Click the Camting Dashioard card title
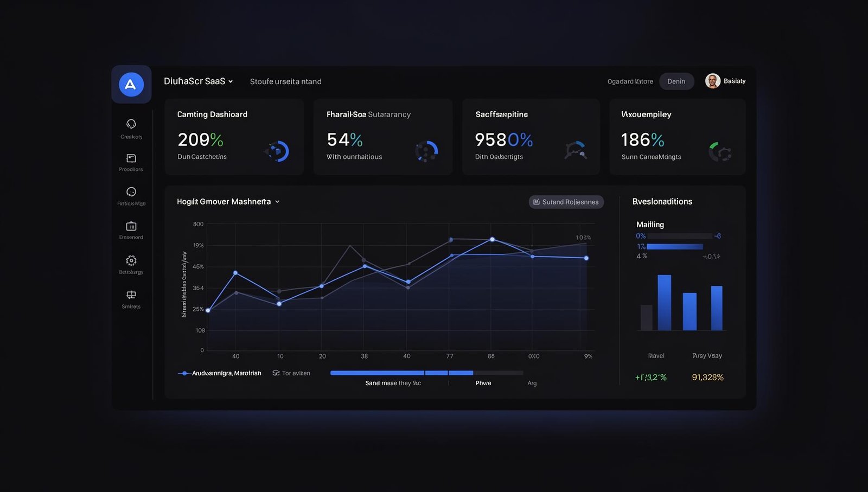This screenshot has width=868, height=492. pos(212,114)
